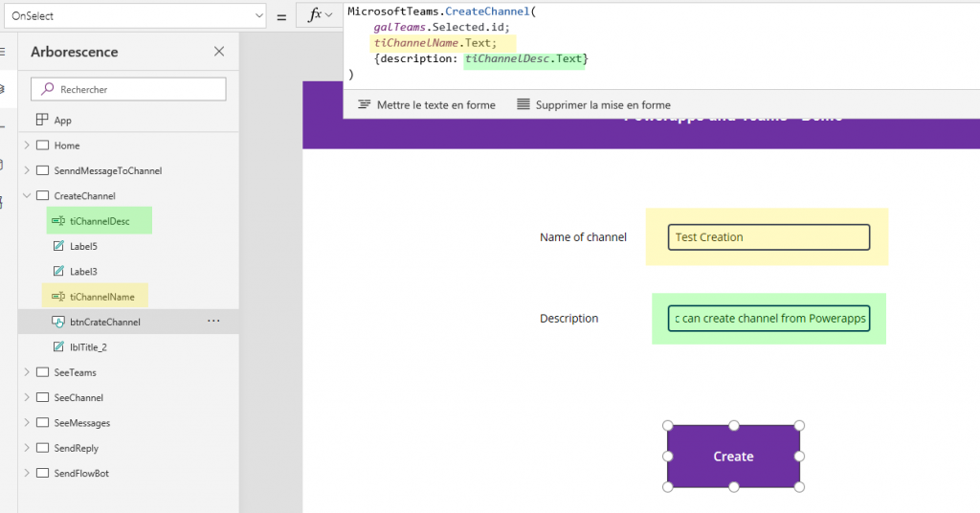Click the Home screen icon
The height and width of the screenshot is (513, 980).
(42, 145)
